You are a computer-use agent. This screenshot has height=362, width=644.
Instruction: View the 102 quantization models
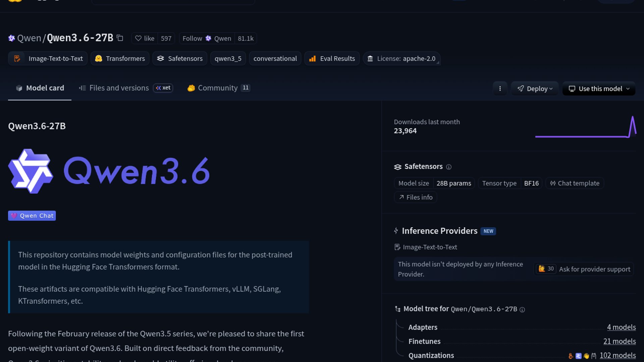click(x=618, y=355)
